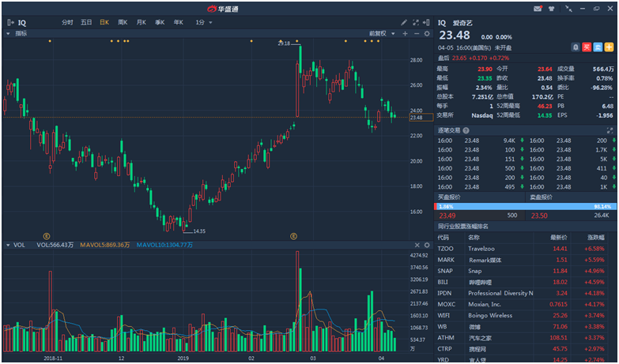Viewport: 619px width, 364px height.
Task: Add IQ to watchlist with plus icon
Action: (609, 47)
